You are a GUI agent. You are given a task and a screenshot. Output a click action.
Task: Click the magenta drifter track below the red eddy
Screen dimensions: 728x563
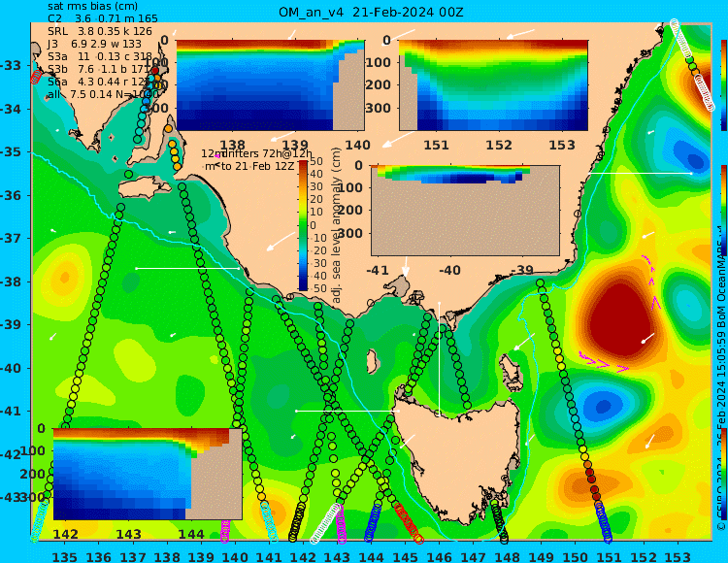point(604,363)
